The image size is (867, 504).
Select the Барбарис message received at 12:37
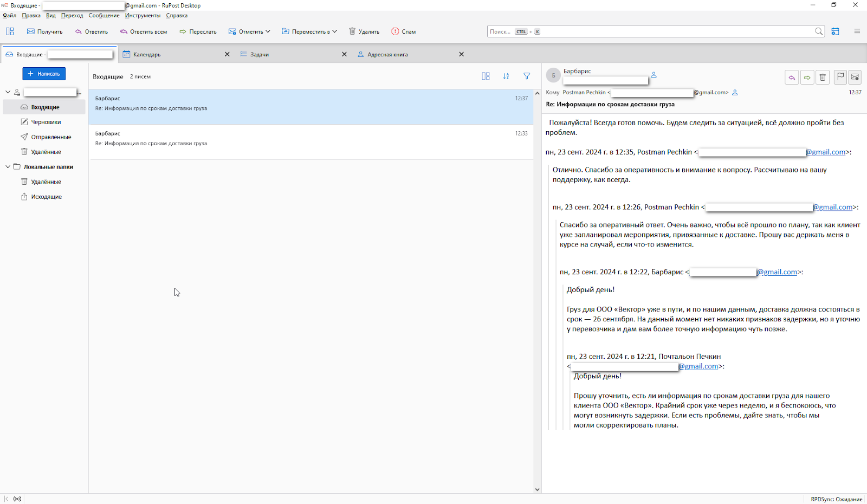click(x=311, y=107)
